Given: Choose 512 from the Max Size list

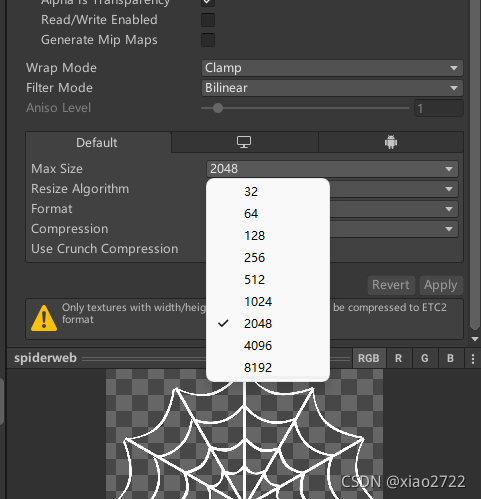Looking at the screenshot, I should 268,280.
